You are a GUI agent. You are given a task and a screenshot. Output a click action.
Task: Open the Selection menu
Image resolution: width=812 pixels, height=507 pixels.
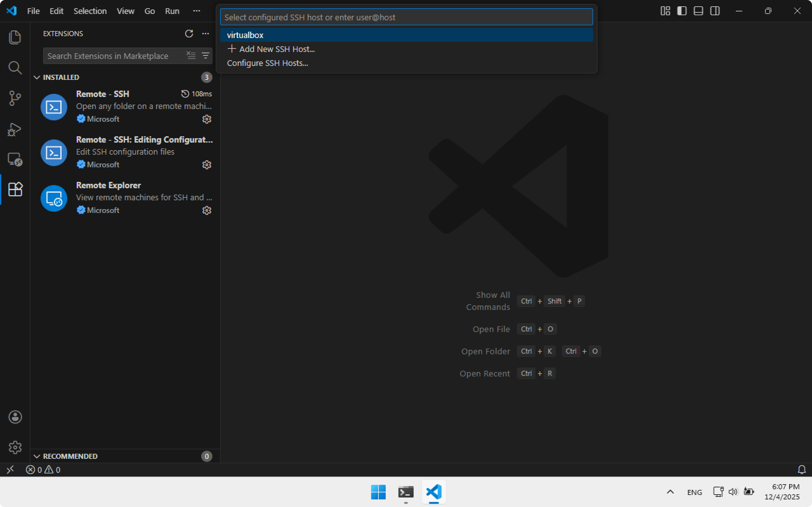click(x=90, y=11)
